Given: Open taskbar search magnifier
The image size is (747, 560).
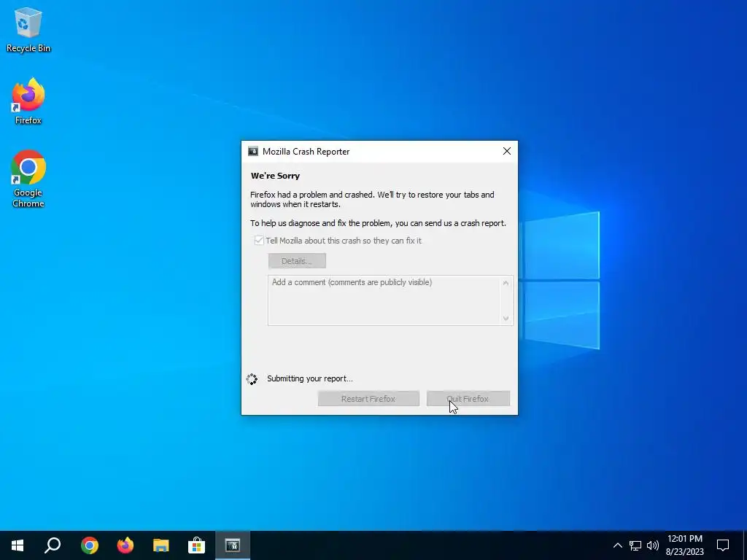Looking at the screenshot, I should pos(53,545).
